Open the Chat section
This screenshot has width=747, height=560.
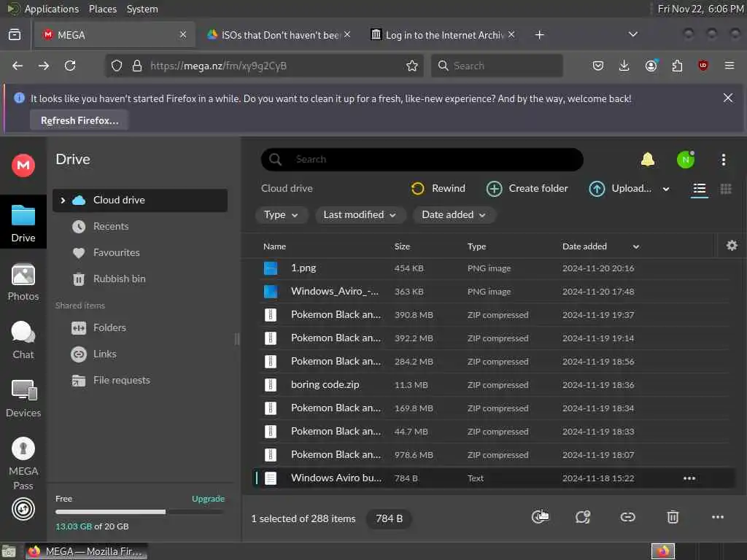coord(23,340)
